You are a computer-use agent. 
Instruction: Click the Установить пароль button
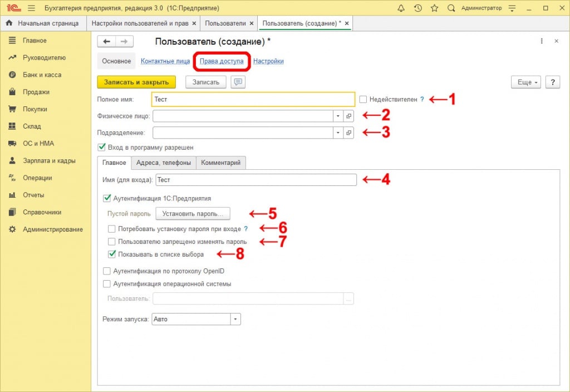[193, 213]
